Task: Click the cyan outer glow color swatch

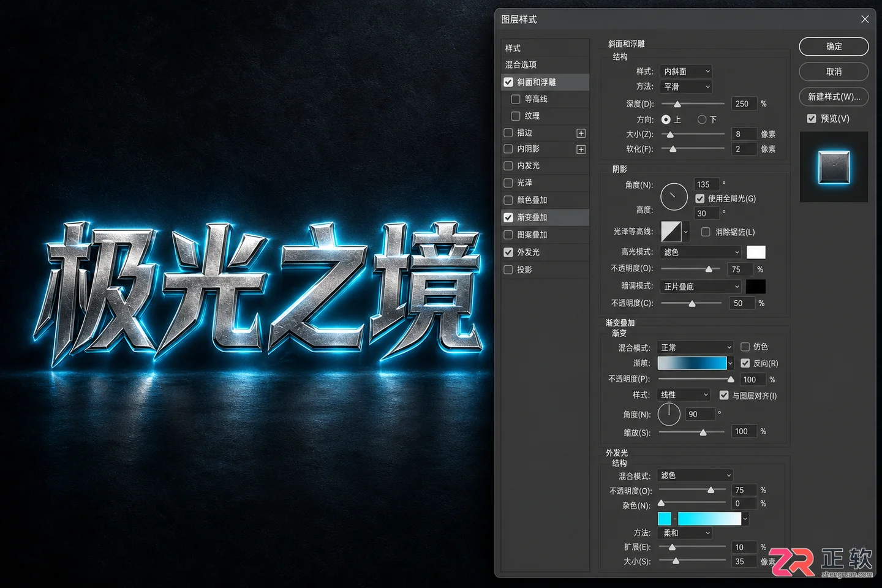Action: (x=665, y=519)
